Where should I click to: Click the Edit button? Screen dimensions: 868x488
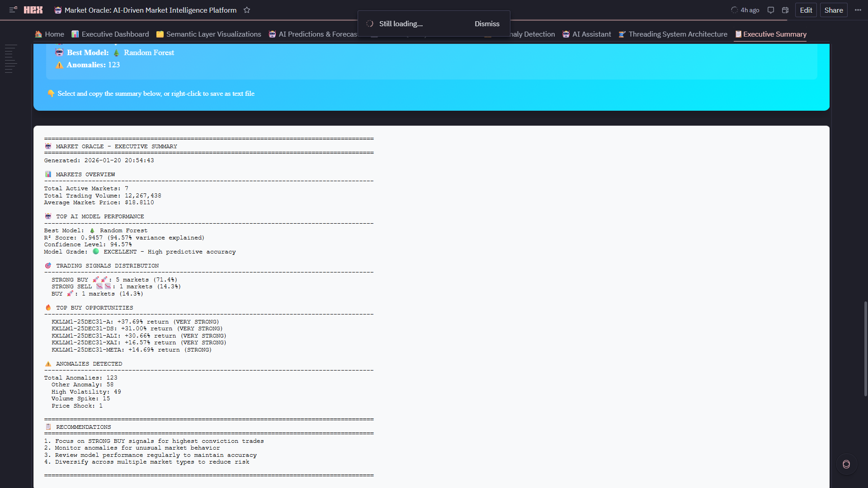tap(806, 10)
